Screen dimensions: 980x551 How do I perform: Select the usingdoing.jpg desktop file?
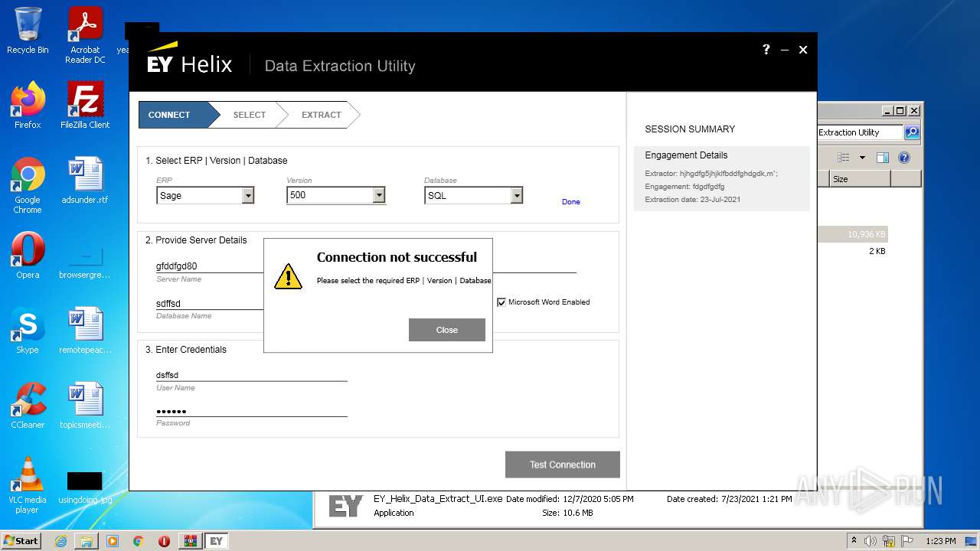tap(85, 487)
